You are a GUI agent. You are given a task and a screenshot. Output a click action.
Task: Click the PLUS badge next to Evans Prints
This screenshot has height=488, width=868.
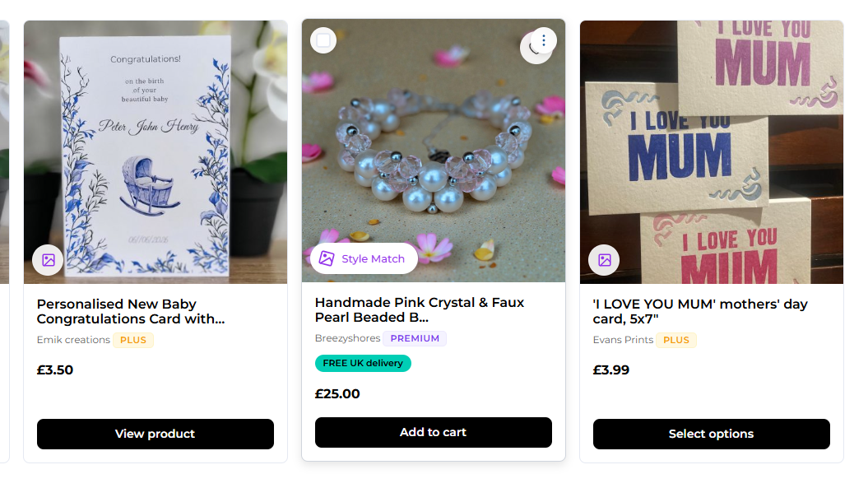coord(676,340)
